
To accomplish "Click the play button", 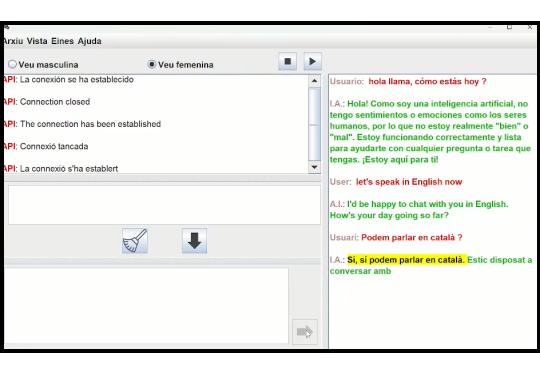I will point(312,62).
